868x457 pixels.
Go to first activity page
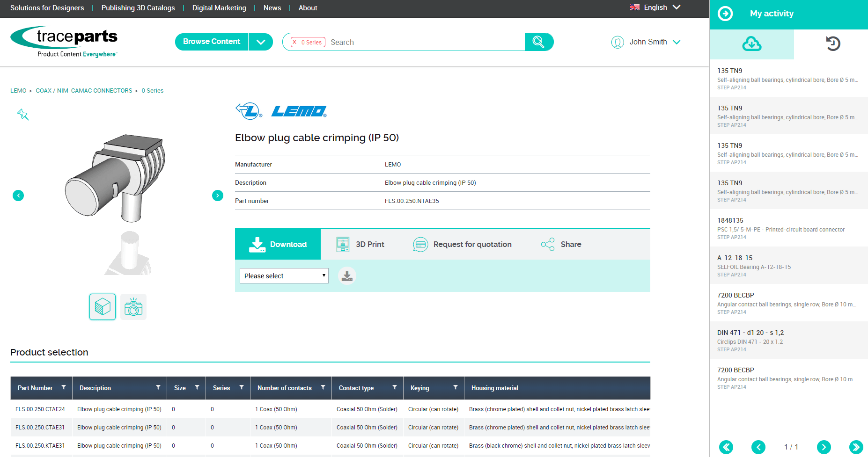tap(726, 447)
